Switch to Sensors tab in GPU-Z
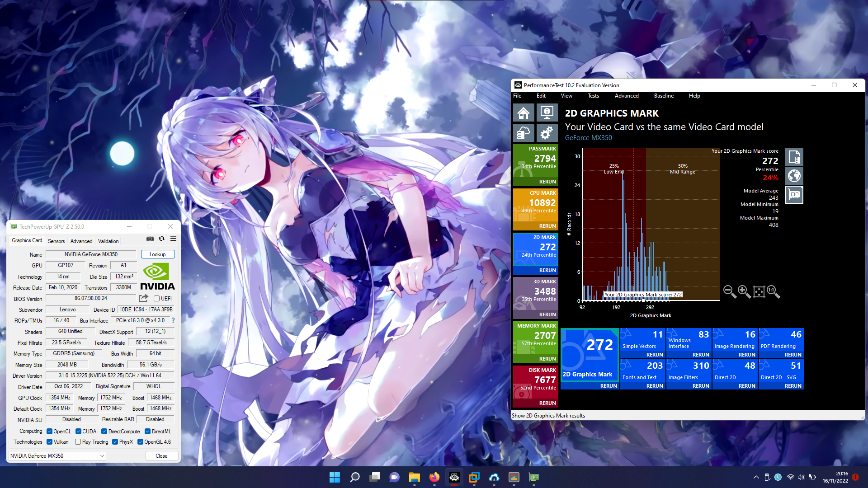Viewport: 868px width, 488px height. click(57, 241)
